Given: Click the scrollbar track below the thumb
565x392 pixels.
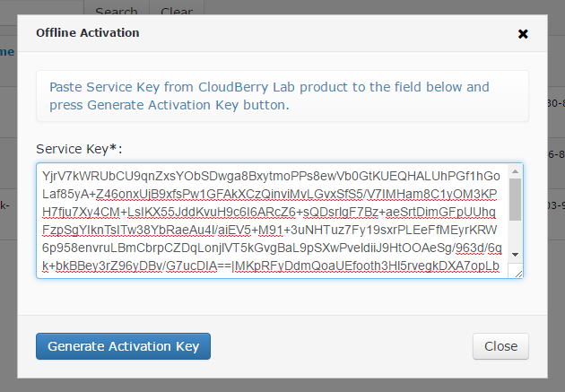Looking at the screenshot, I should [516, 235].
